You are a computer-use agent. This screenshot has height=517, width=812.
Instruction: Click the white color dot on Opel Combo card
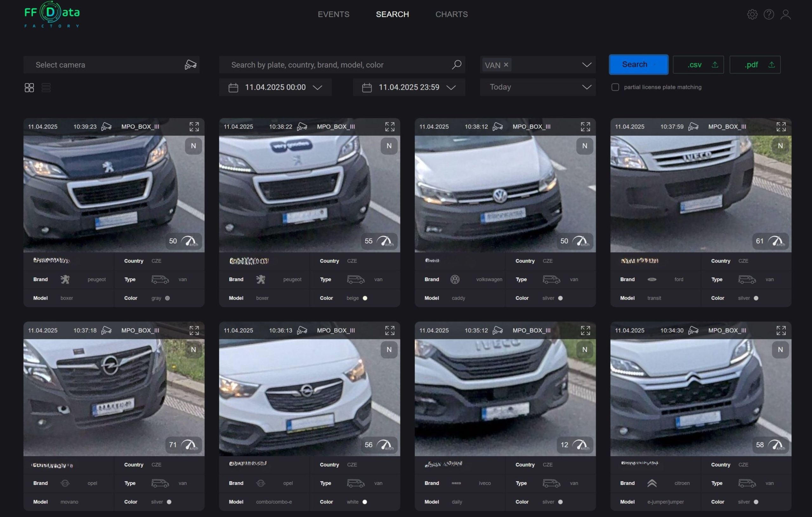(x=364, y=502)
